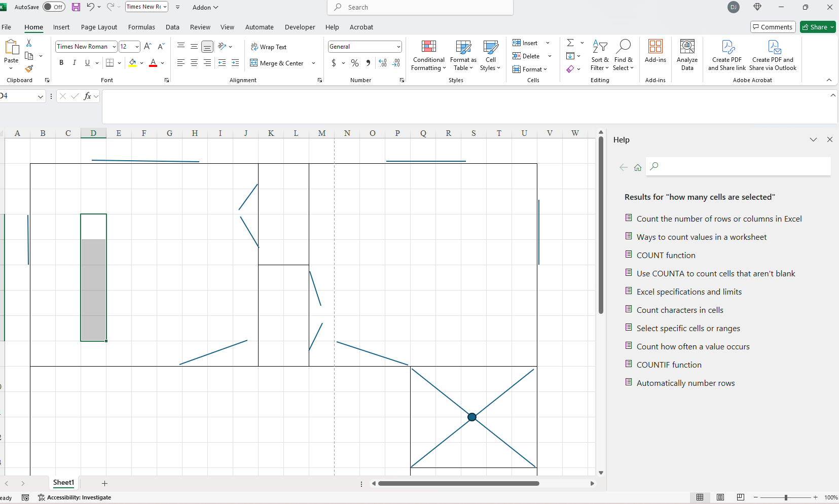Click Create PDF and Share link

[x=727, y=55]
